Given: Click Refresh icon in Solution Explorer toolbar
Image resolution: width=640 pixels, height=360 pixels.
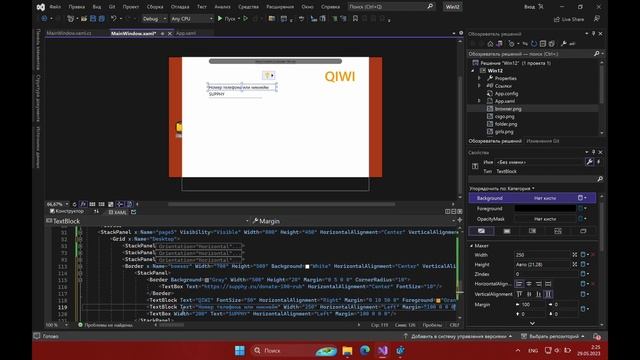Looking at the screenshot, I should (x=534, y=44).
